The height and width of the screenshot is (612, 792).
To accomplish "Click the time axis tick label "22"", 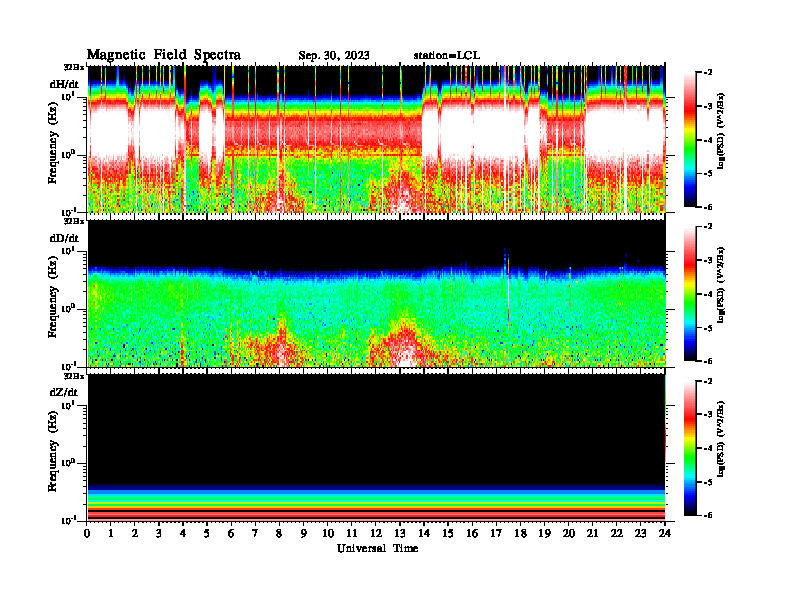I will pos(616,533).
